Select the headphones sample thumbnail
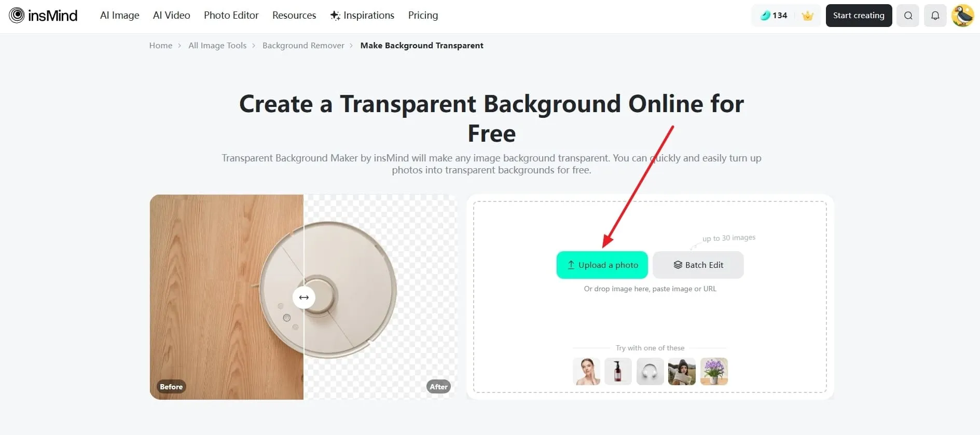Viewport: 980px width, 435px height. coord(650,371)
